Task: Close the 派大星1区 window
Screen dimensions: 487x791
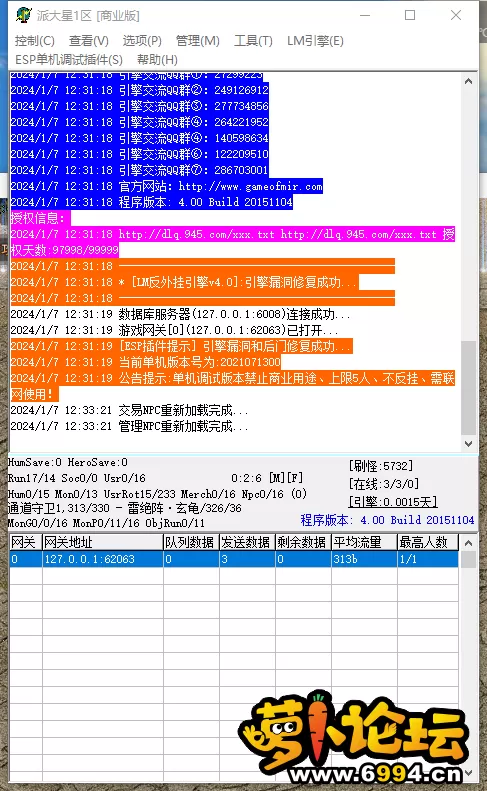Action: pos(456,16)
